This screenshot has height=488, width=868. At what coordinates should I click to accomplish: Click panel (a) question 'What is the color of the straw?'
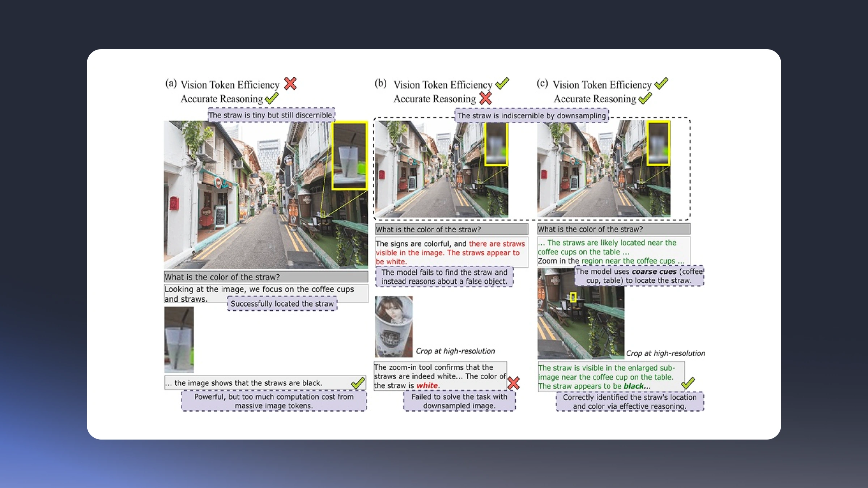click(266, 277)
